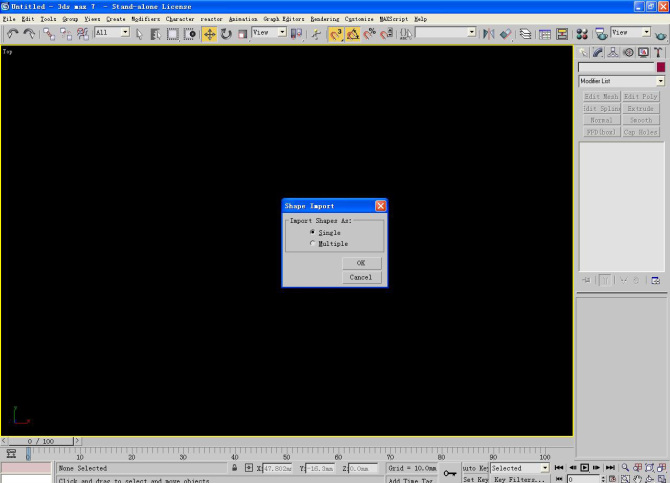Select the Select and Link tool
Screen dimensions: 670x483
[x=49, y=34]
